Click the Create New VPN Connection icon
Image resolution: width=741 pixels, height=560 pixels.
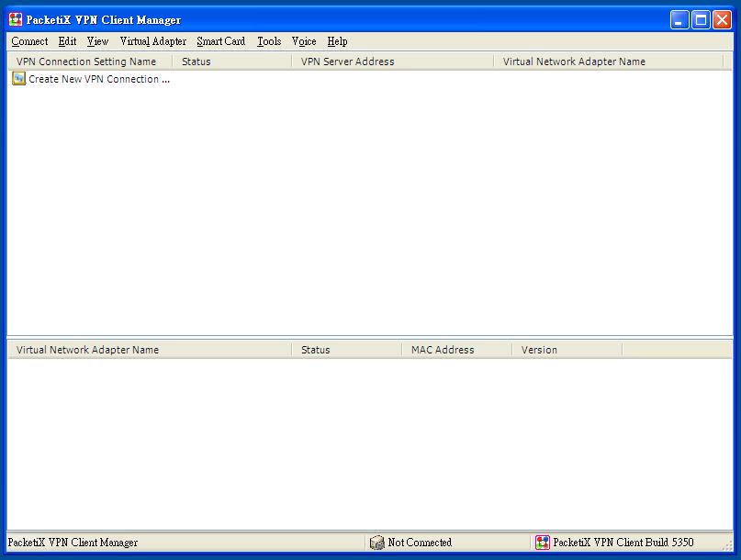tap(19, 78)
